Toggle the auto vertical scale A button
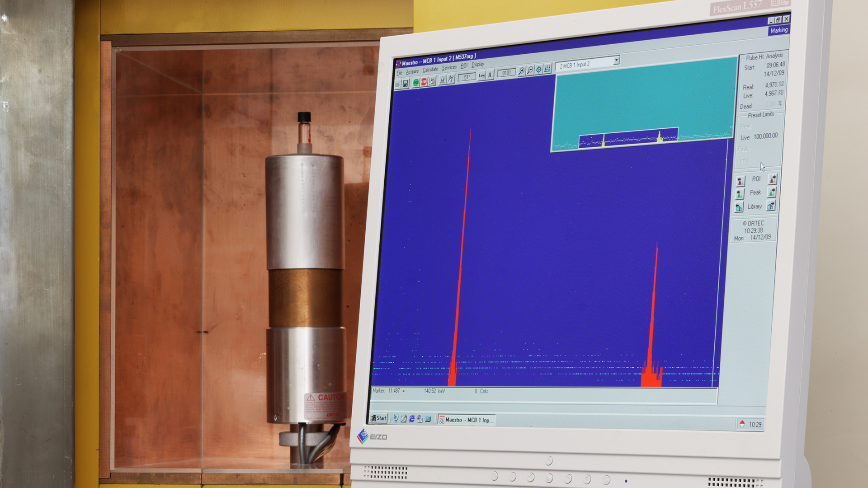 (490, 75)
